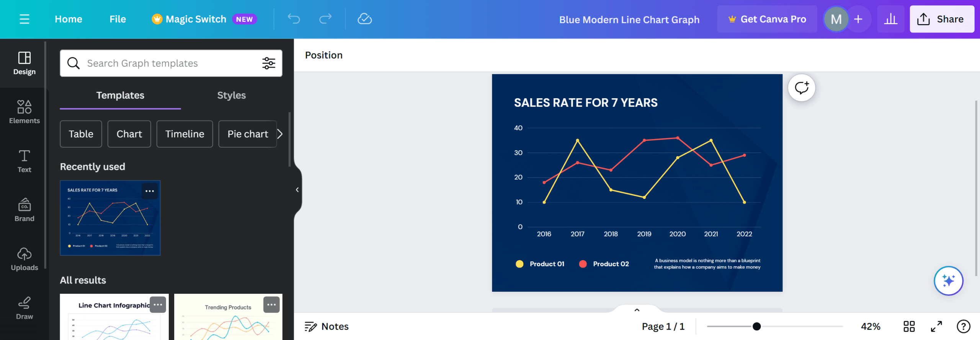
Task: Click the undo arrow icon
Action: click(294, 19)
